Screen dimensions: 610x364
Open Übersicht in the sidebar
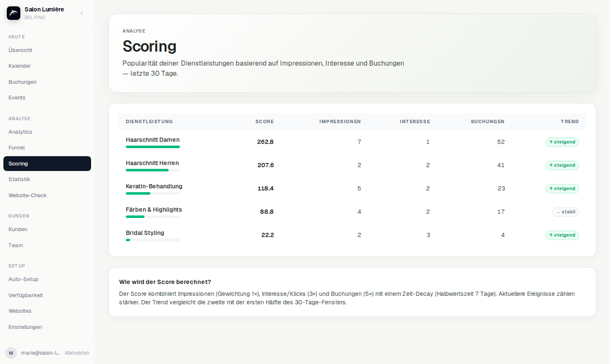47,50
